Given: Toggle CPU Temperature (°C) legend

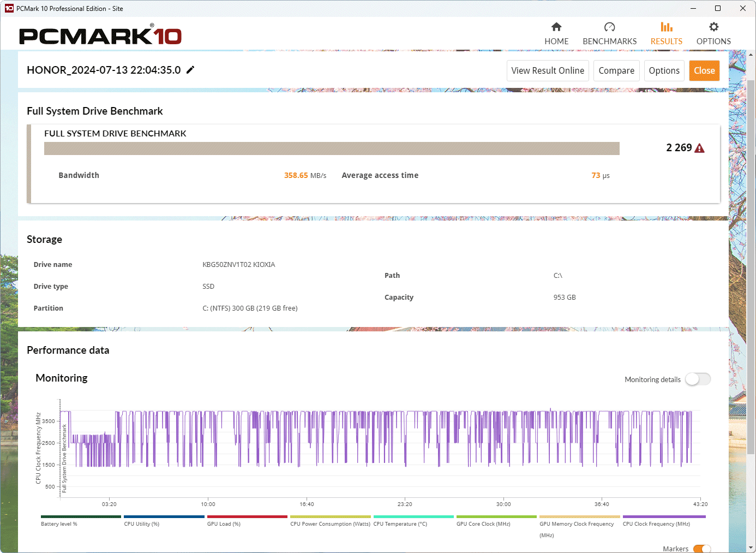Looking at the screenshot, I should [413, 520].
